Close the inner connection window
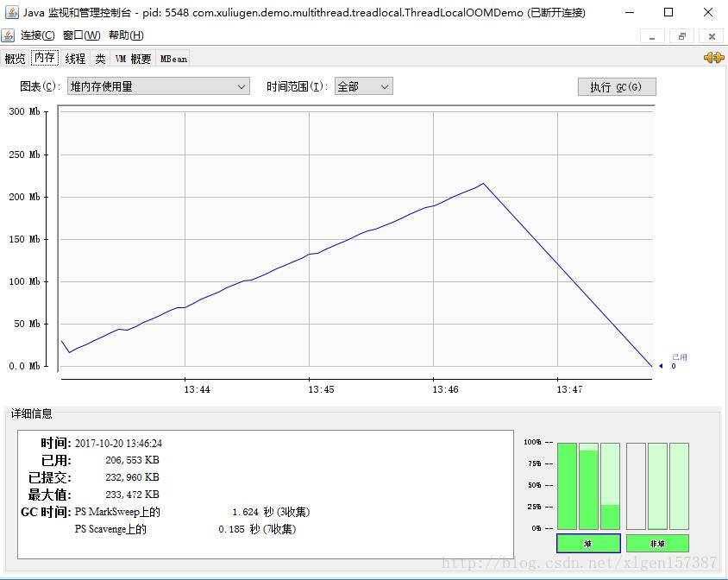Image resolution: width=728 pixels, height=580 pixels. point(712,36)
